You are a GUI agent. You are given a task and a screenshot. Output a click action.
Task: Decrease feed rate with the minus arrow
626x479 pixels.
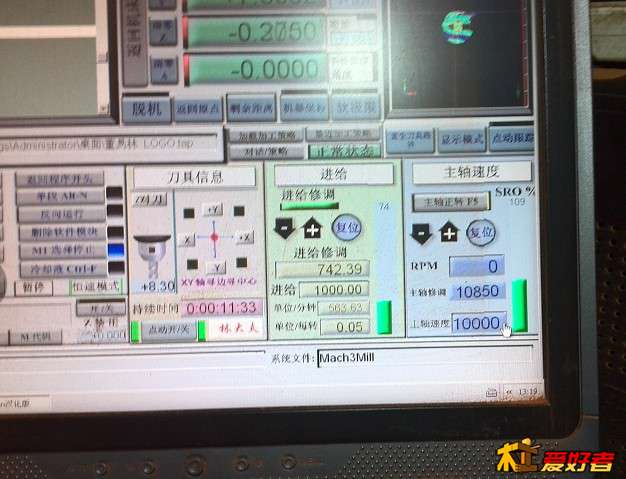285,229
